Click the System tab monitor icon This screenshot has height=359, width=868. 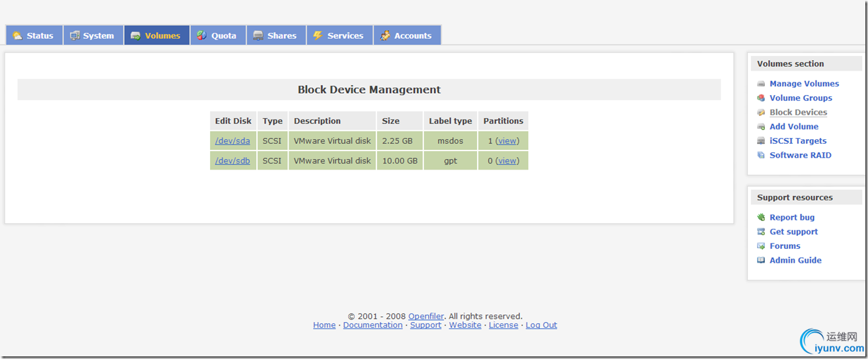75,36
